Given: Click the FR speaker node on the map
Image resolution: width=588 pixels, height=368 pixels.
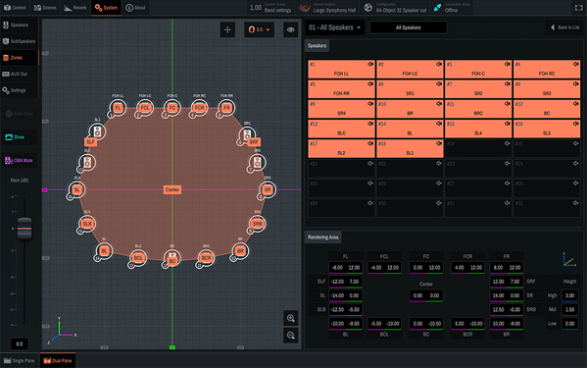Looking at the screenshot, I should [x=226, y=108].
